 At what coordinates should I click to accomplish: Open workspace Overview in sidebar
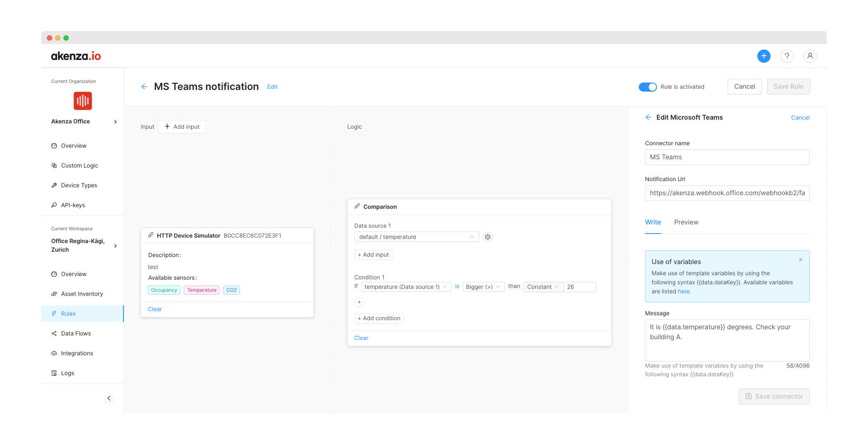coord(83,274)
